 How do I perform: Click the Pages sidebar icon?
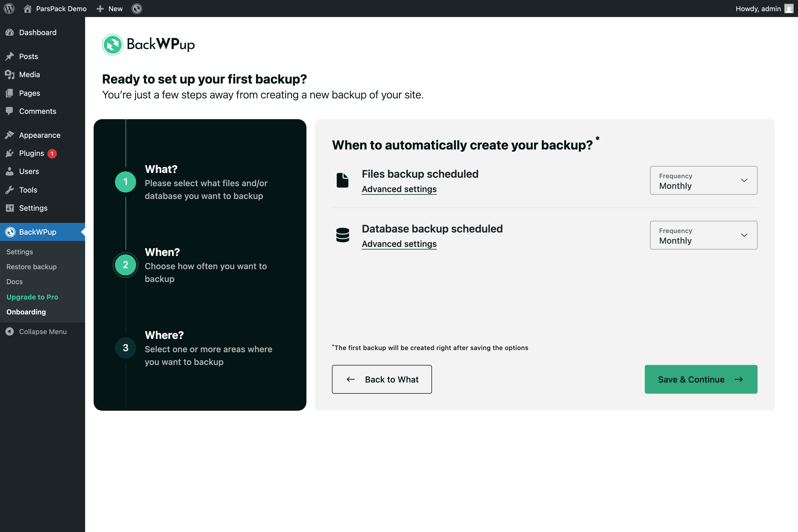(10, 93)
